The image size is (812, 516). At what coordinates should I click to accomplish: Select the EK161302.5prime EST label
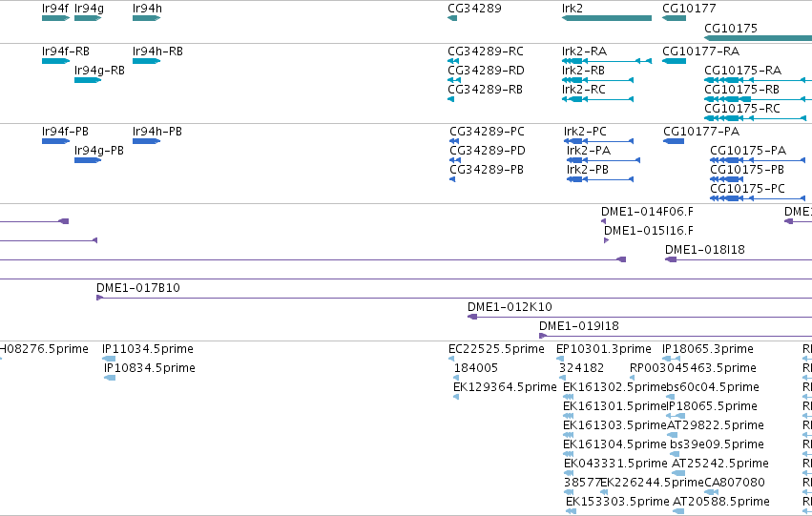click(x=614, y=387)
